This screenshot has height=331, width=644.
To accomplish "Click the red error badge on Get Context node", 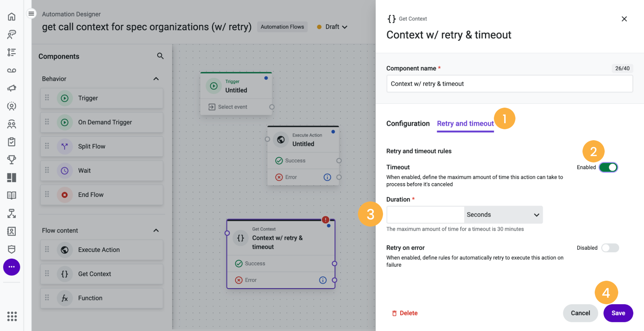I will tap(326, 220).
